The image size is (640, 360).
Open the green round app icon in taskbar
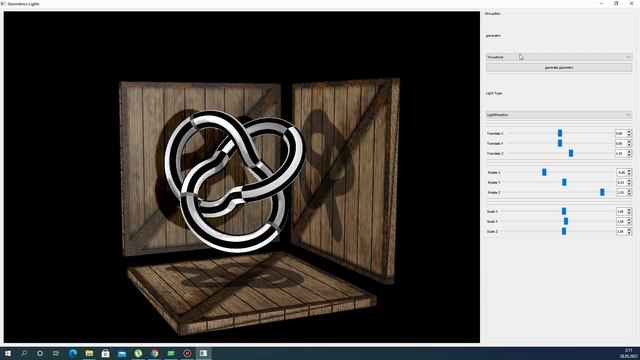(x=138, y=353)
